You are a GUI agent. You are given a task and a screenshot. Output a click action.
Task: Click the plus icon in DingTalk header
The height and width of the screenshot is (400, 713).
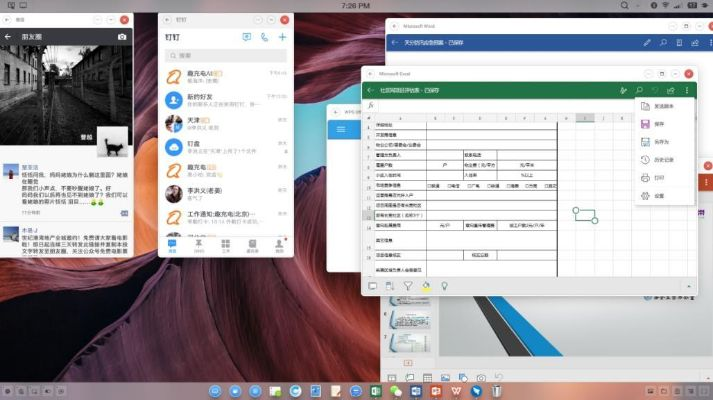283,37
